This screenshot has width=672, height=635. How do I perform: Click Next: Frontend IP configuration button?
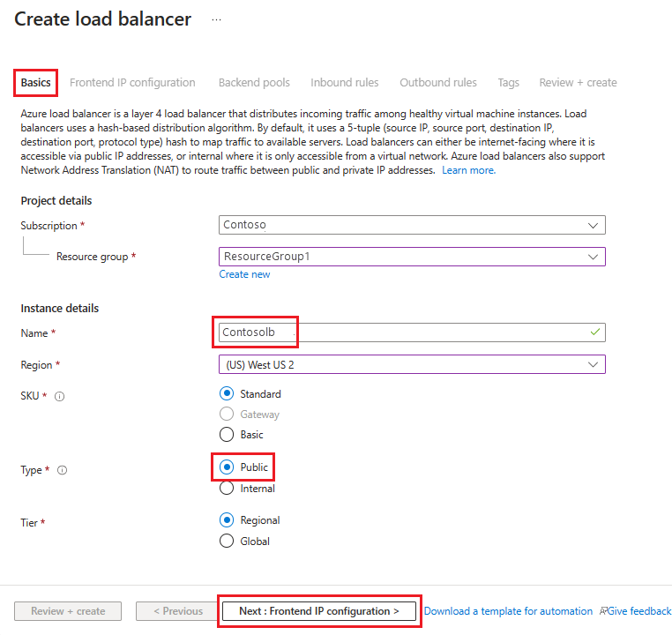[319, 611]
